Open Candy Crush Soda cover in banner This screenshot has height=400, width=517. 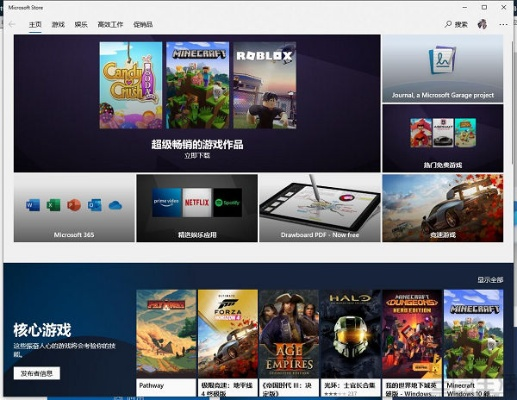tap(131, 85)
